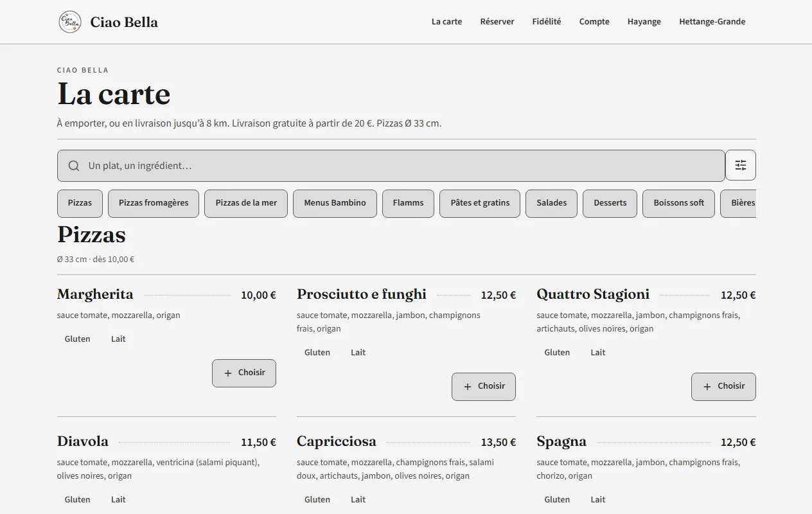Choose the Prosciutto e funghi pizza
Image resolution: width=812 pixels, height=514 pixels.
coord(484,386)
